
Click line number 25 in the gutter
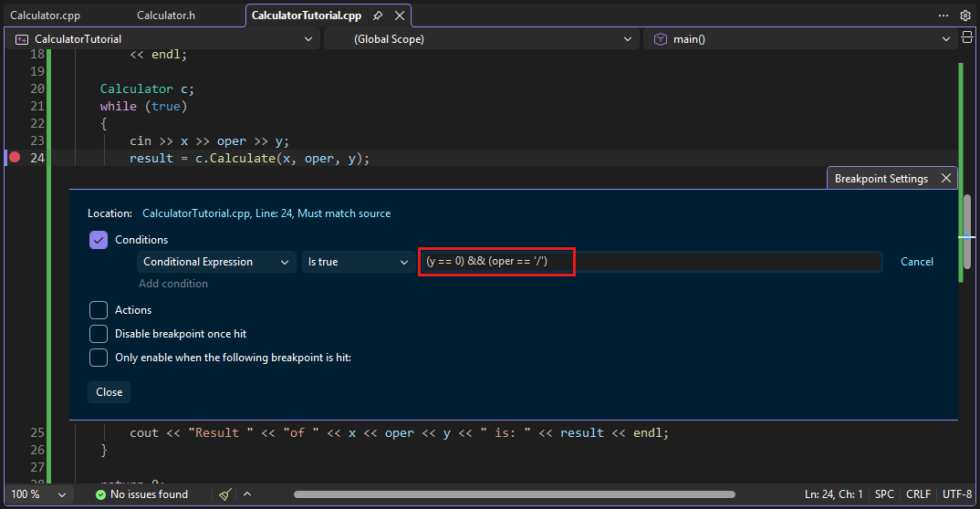(37, 432)
